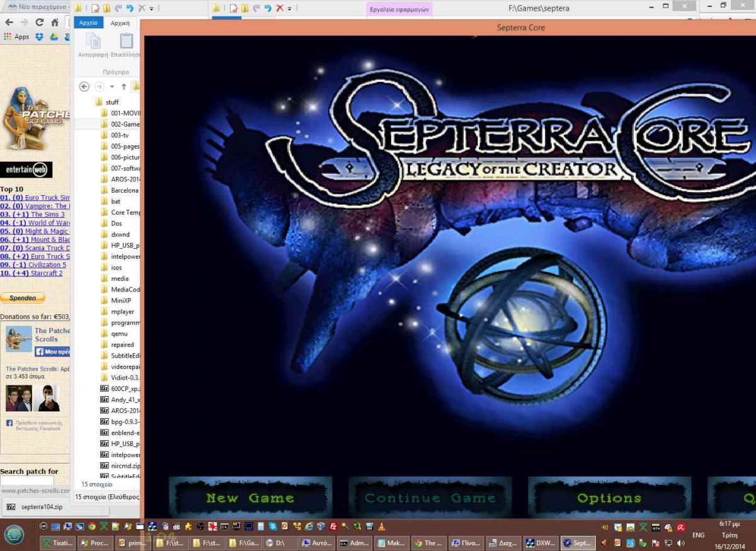Open the Google Drive bookmark icon
Screen dimensions: 756x551
tap(54, 37)
